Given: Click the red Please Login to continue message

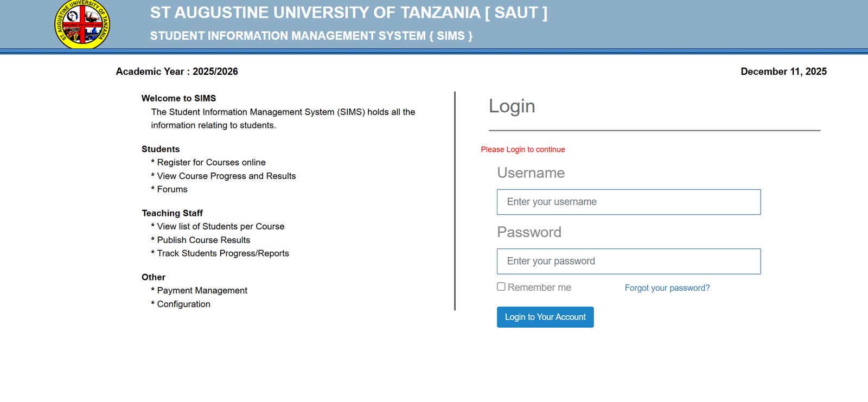Looking at the screenshot, I should pos(523,150).
